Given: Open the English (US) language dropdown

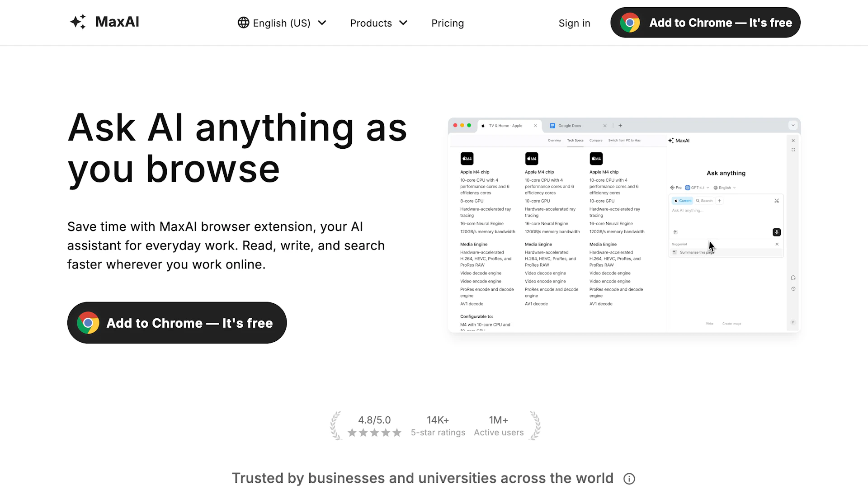Looking at the screenshot, I should (x=282, y=23).
